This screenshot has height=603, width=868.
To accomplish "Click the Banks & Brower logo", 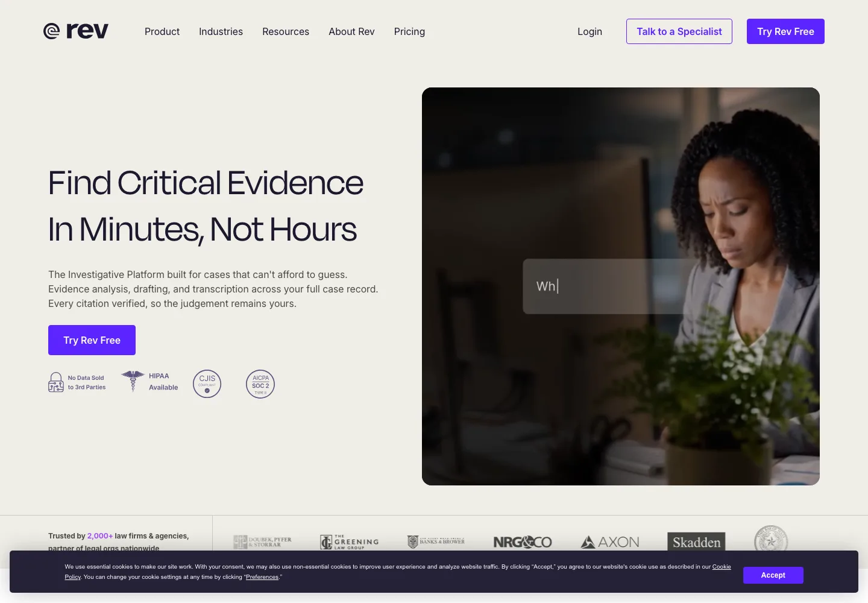I will (x=436, y=542).
